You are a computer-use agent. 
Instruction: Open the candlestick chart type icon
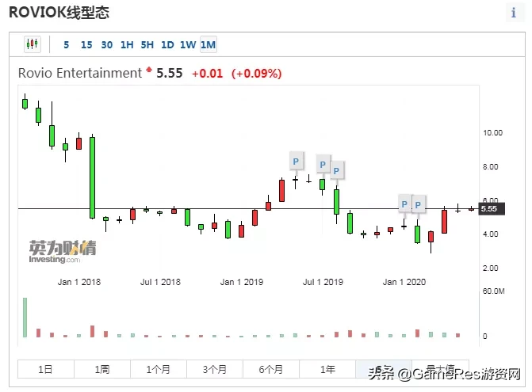[x=33, y=44]
